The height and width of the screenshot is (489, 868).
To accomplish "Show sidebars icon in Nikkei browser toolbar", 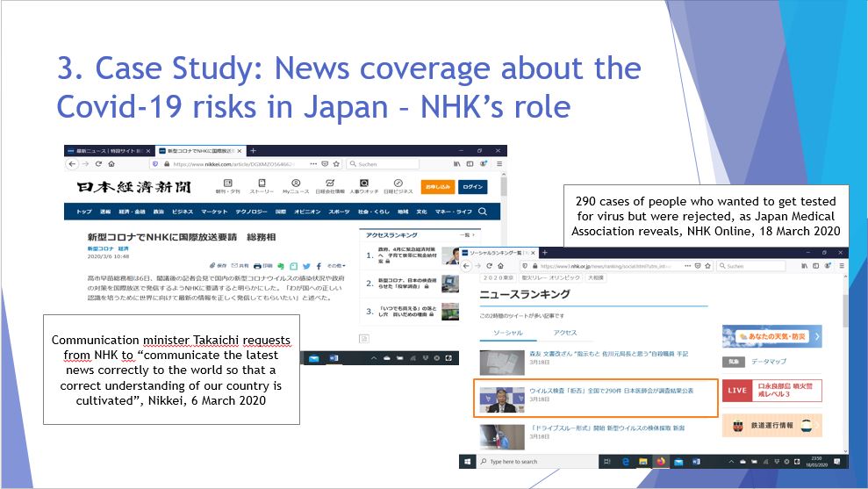I will point(470,164).
